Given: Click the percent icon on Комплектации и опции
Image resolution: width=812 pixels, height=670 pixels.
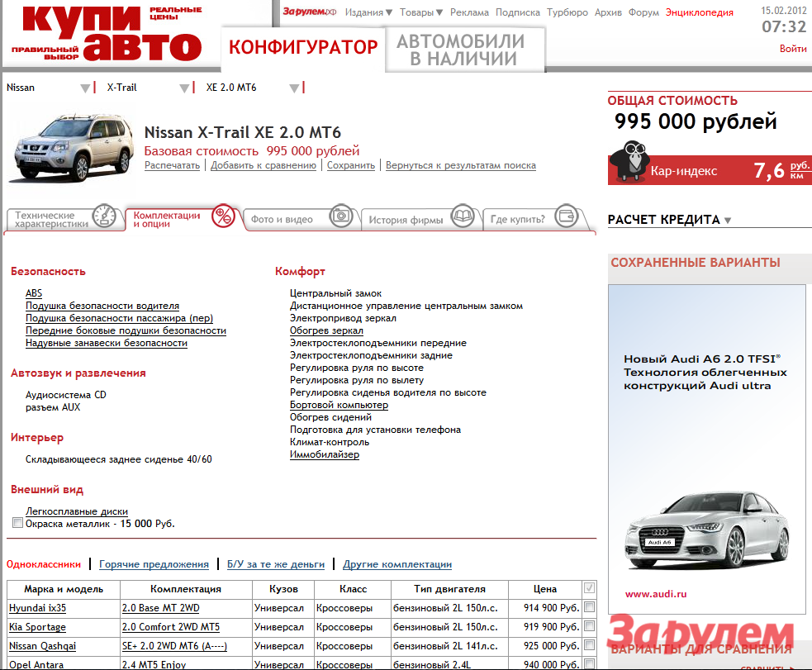Looking at the screenshot, I should pyautogui.click(x=223, y=216).
